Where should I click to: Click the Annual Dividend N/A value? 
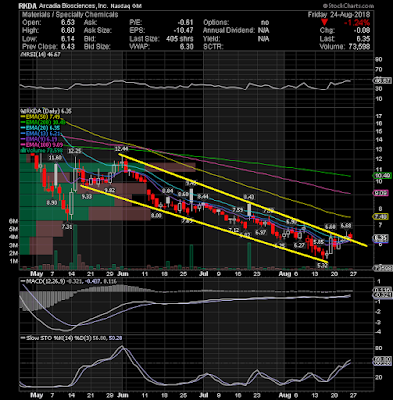(x=264, y=31)
